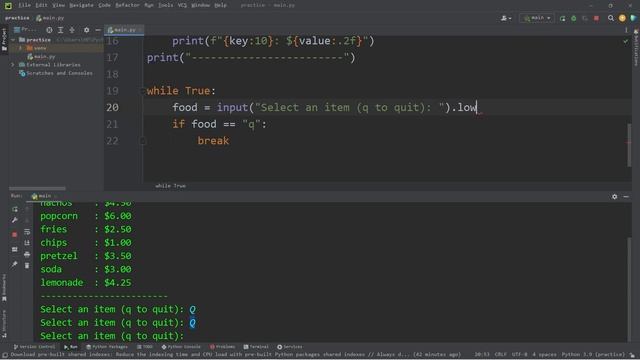Open the File menu

(x=24, y=5)
